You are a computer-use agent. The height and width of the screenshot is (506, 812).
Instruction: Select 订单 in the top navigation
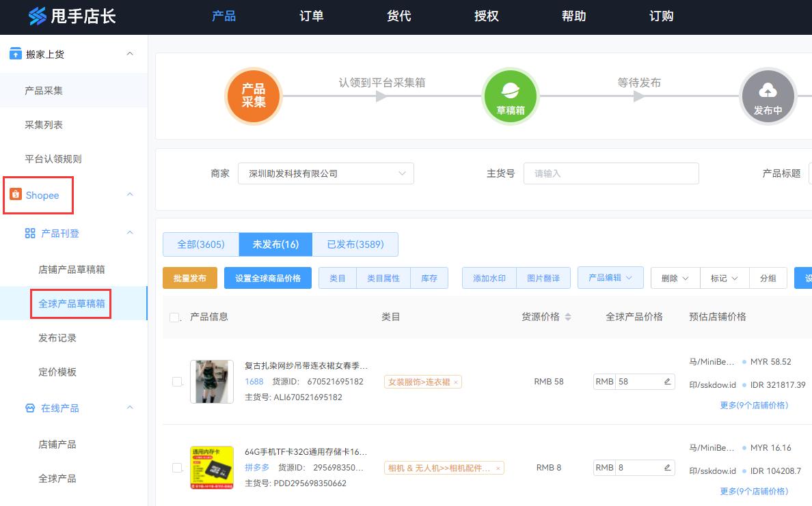[x=311, y=16]
